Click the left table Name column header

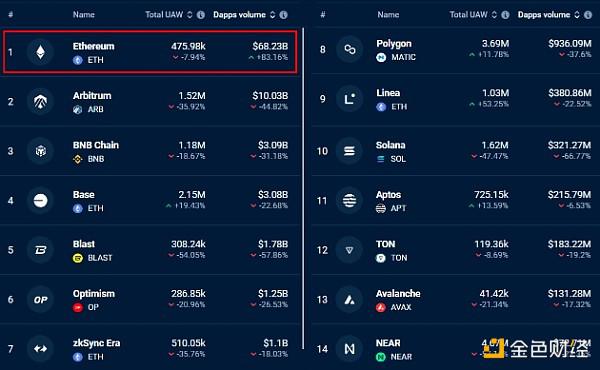click(83, 15)
